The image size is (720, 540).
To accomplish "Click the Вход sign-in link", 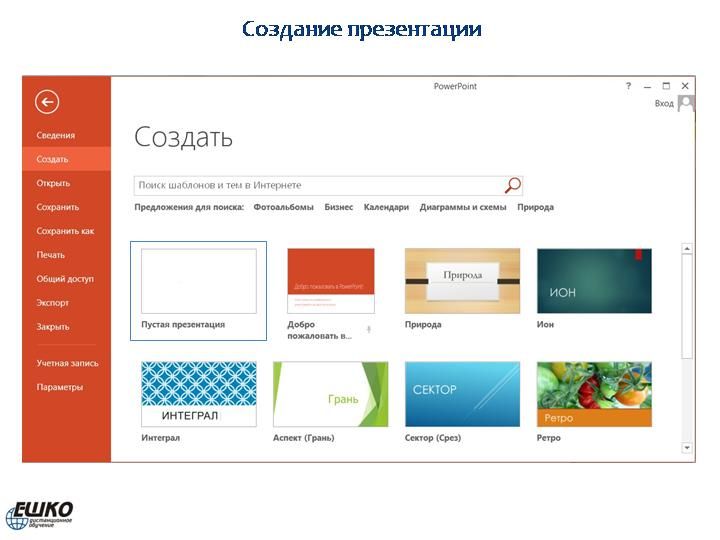I will coord(664,103).
